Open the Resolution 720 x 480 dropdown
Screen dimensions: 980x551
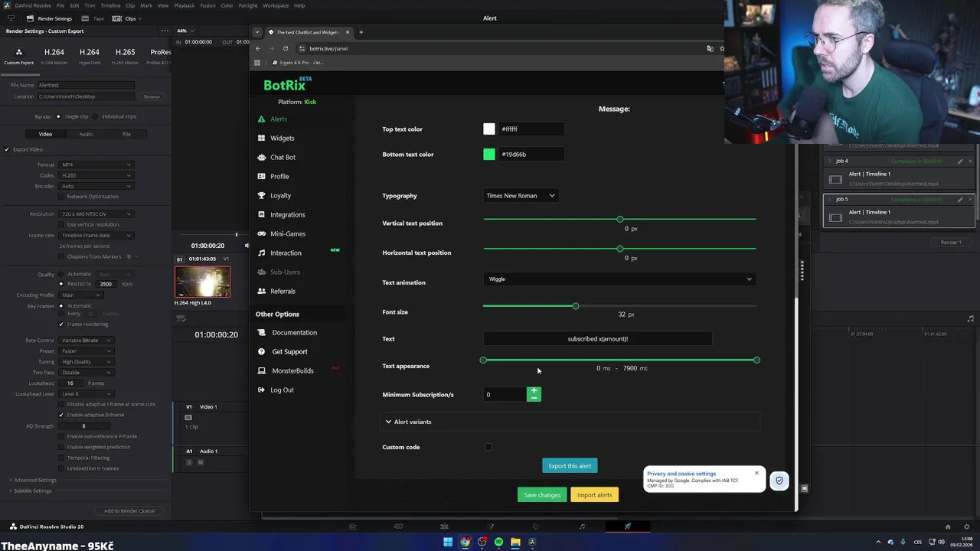point(96,214)
